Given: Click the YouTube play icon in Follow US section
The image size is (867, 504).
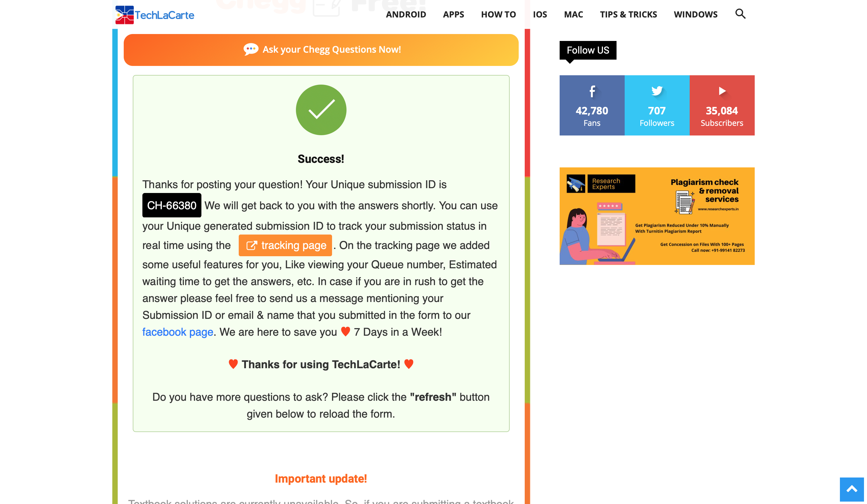Looking at the screenshot, I should (x=722, y=90).
